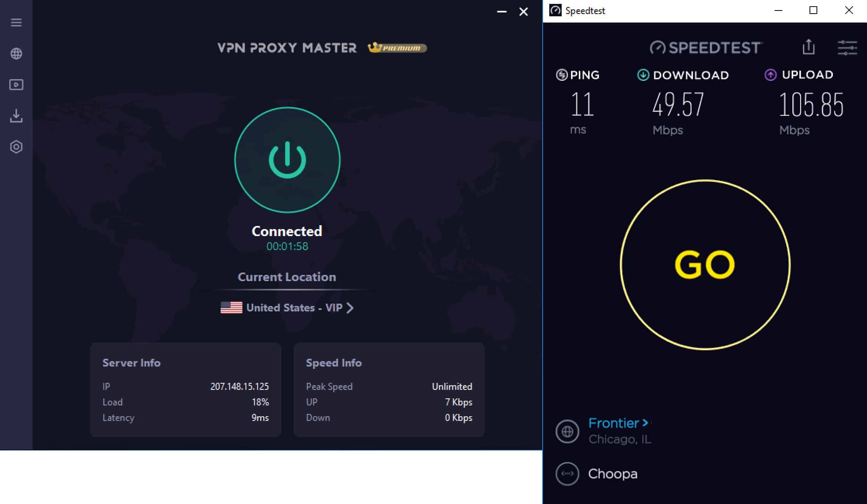The width and height of the screenshot is (867, 504).
Task: Expand United States - VIP location chevron
Action: coord(350,308)
